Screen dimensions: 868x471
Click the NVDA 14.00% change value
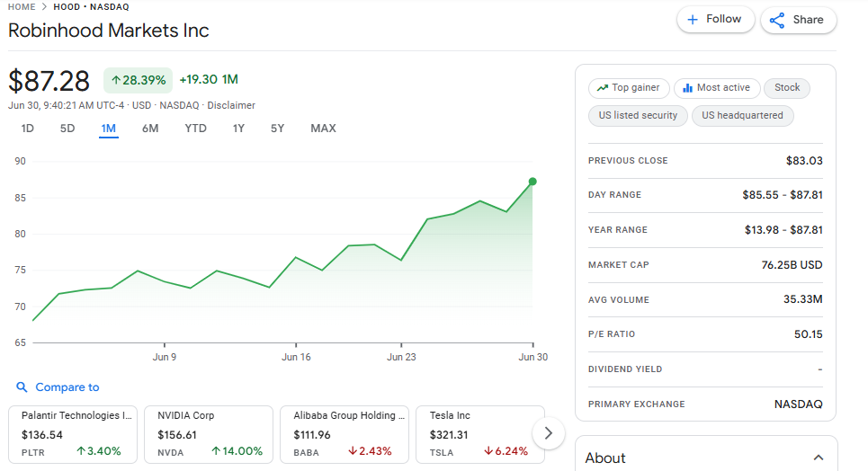point(237,451)
